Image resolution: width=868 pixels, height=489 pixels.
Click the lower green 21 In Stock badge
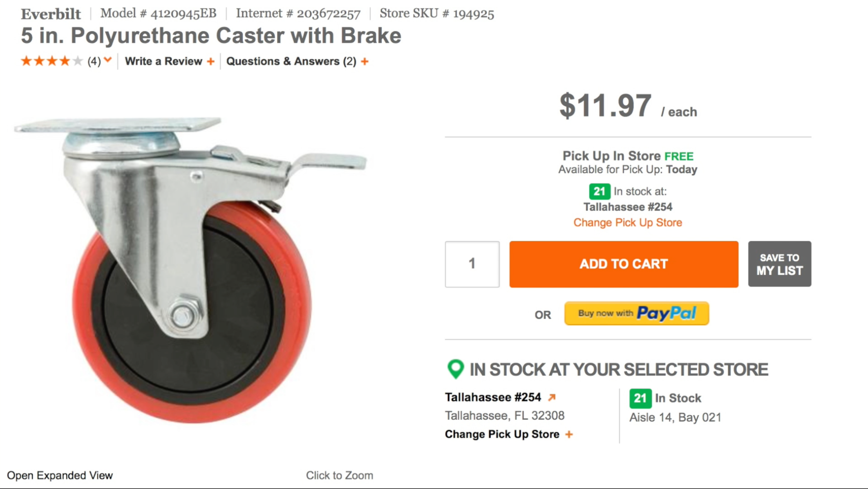[x=640, y=398]
